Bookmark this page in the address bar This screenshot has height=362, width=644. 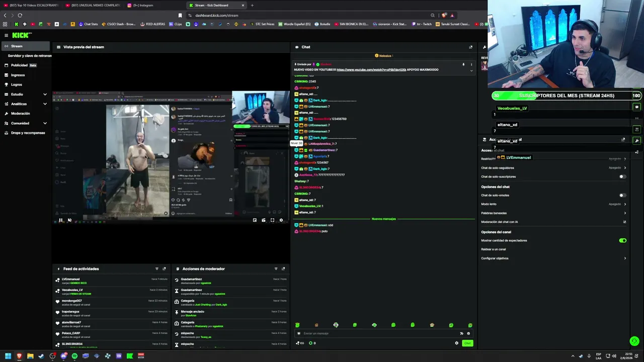(x=180, y=15)
